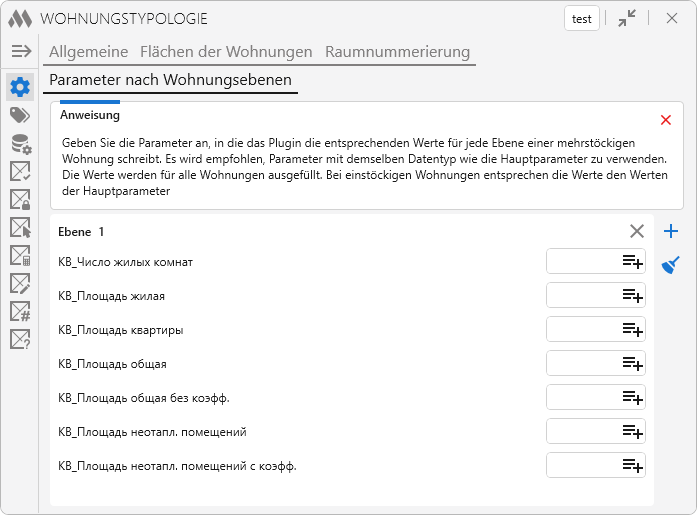Open parameter list for КВ_Число жилых комнат
This screenshot has height=515, width=697.
coord(632,261)
